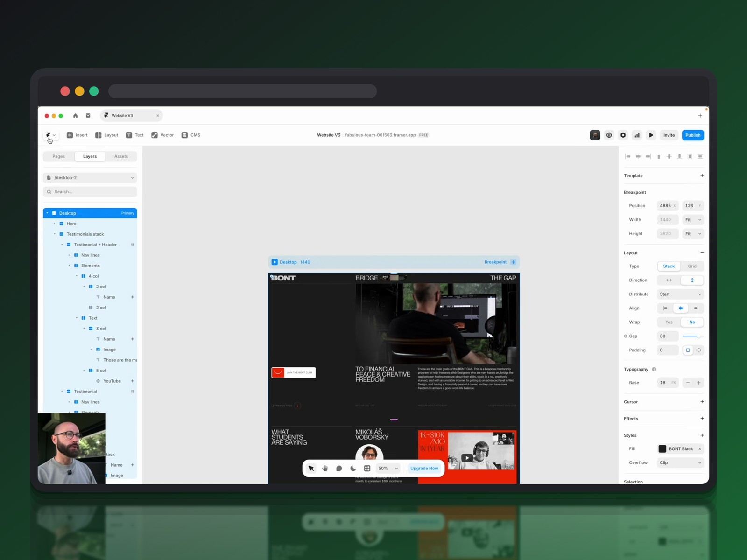Click the Upgrade Now link
Image resolution: width=747 pixels, height=560 pixels.
coord(424,469)
